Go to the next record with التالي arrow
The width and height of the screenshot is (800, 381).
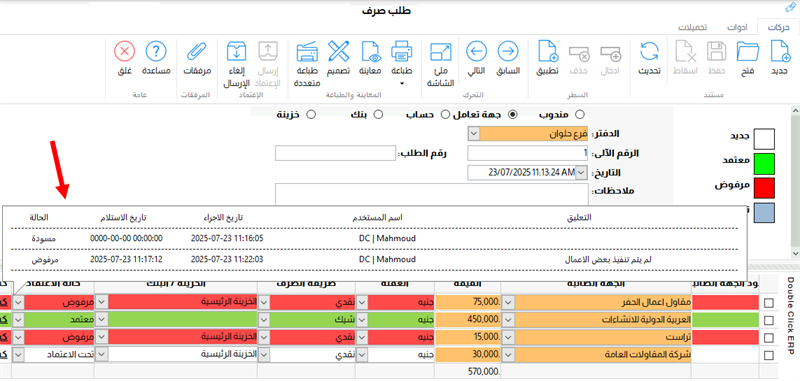tap(477, 52)
